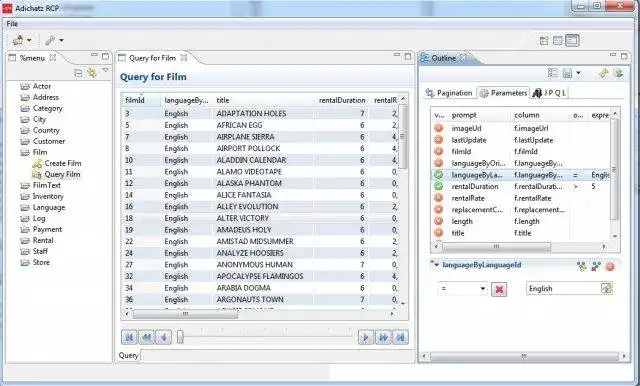This screenshot has width=640, height=386.
Task: Toggle green check for rentalDuration parameter
Action: [x=438, y=186]
